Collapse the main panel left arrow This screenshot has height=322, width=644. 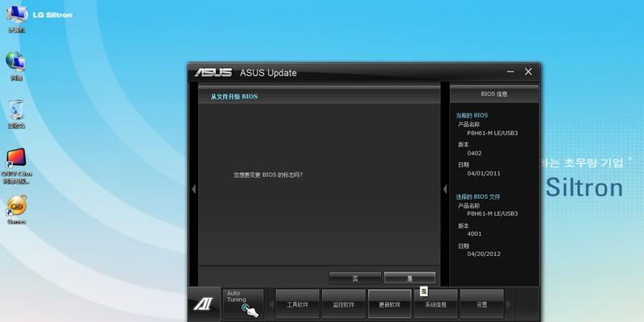coord(193,189)
